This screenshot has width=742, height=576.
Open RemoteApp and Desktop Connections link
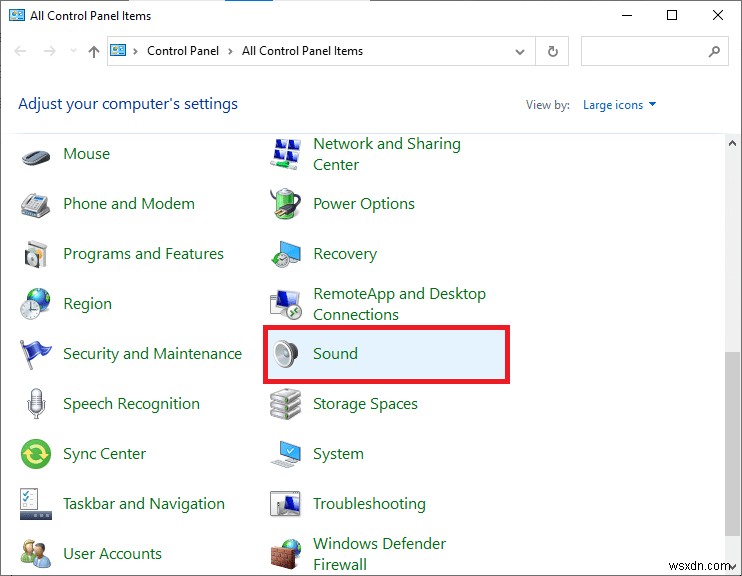(399, 304)
